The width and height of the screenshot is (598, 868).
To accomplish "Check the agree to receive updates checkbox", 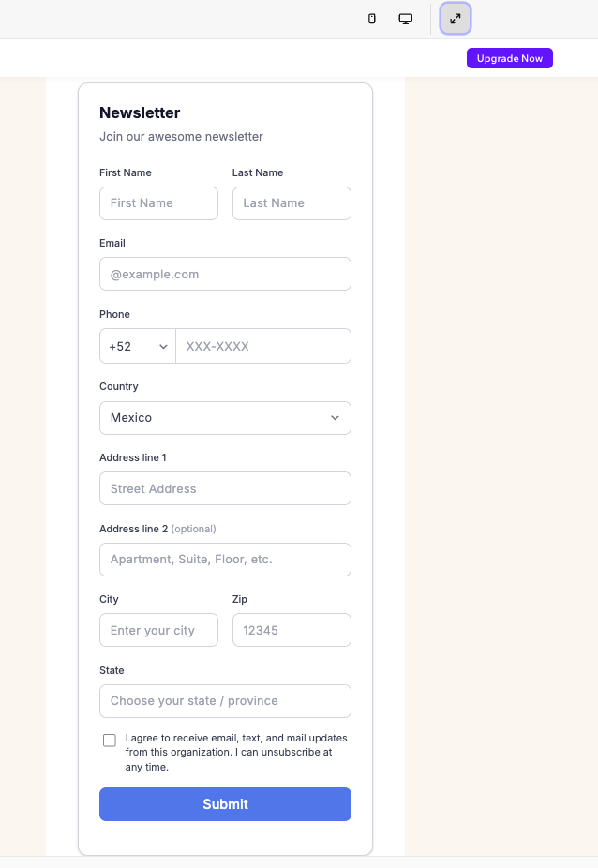I will point(110,741).
